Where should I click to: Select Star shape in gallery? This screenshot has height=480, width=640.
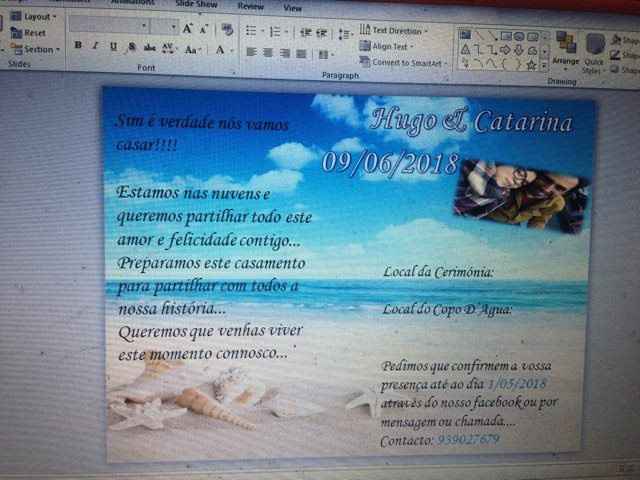pos(531,65)
